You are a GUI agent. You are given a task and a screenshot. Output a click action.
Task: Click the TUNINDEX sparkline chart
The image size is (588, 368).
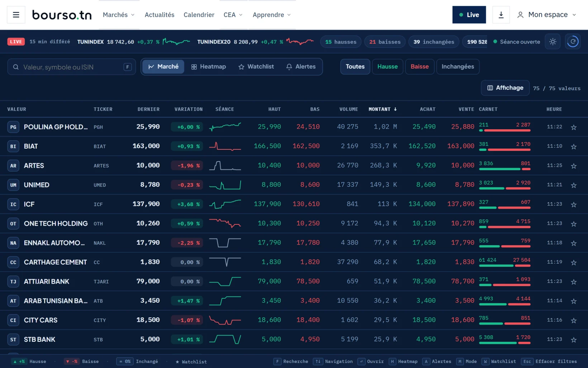(x=176, y=42)
